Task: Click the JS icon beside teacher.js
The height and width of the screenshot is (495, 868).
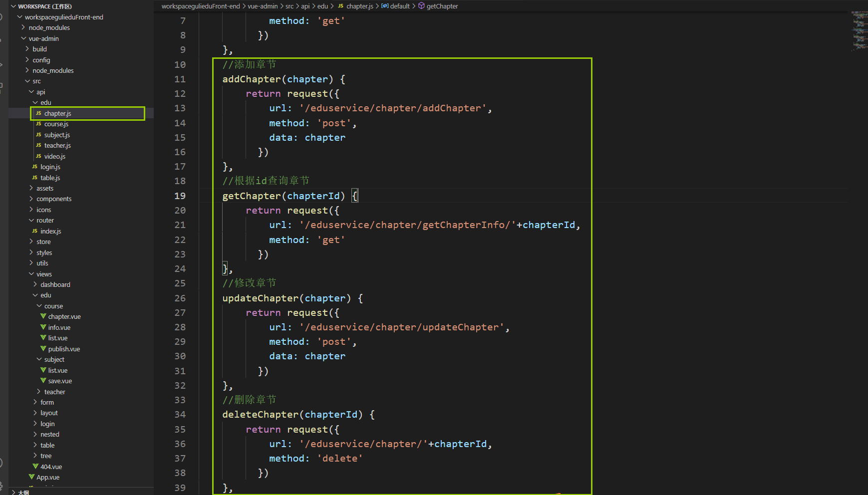Action: [x=38, y=145]
